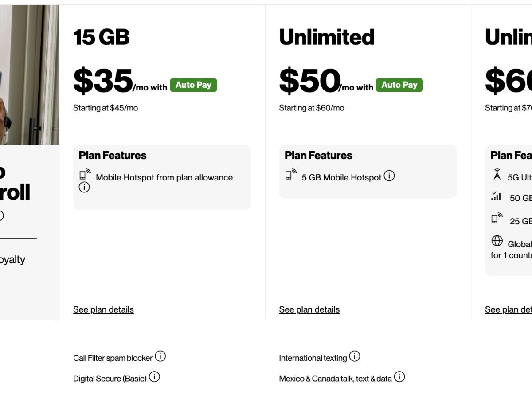This screenshot has width=532, height=399.
Task: Click info icon next to 5 GB Mobile Hotspot
Action: click(x=389, y=176)
